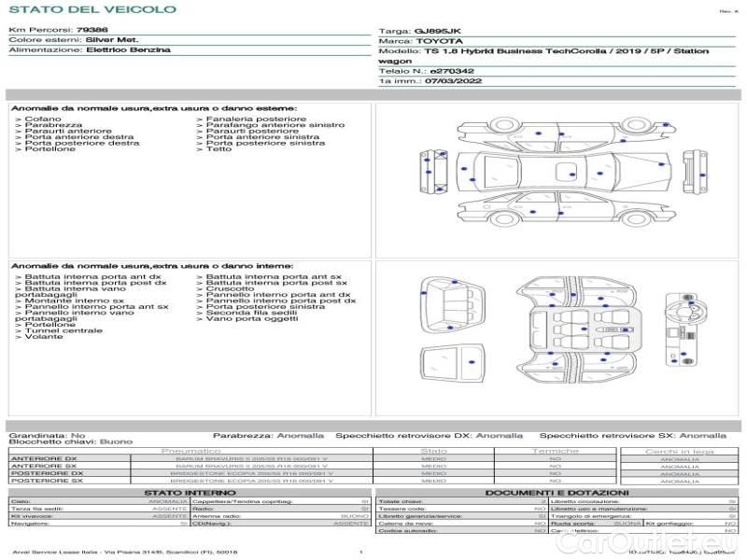747x560 pixels.
Task: Select the STATO INTERNO section header
Action: click(x=190, y=493)
